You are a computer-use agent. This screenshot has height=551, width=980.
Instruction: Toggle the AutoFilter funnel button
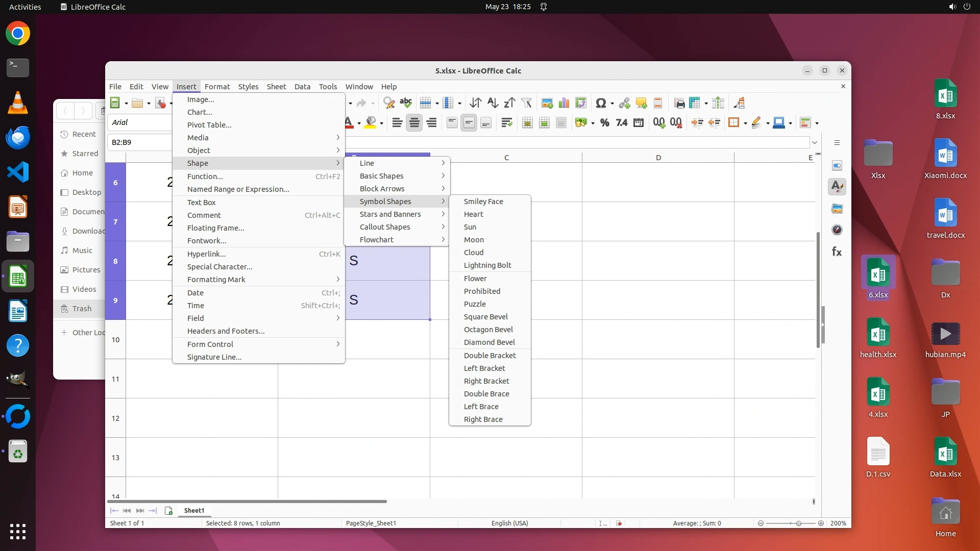tap(526, 103)
